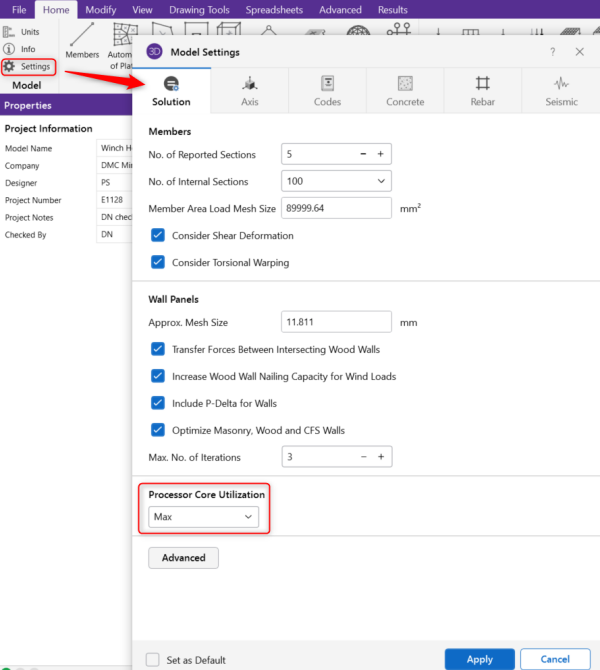
Task: Click the Model Settings 3D logo icon
Action: (x=154, y=52)
